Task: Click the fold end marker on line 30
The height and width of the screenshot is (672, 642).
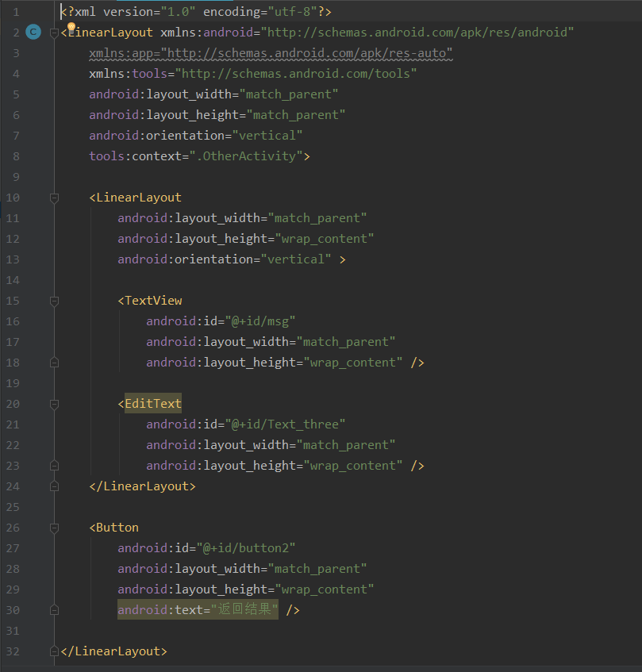Action: (x=54, y=610)
